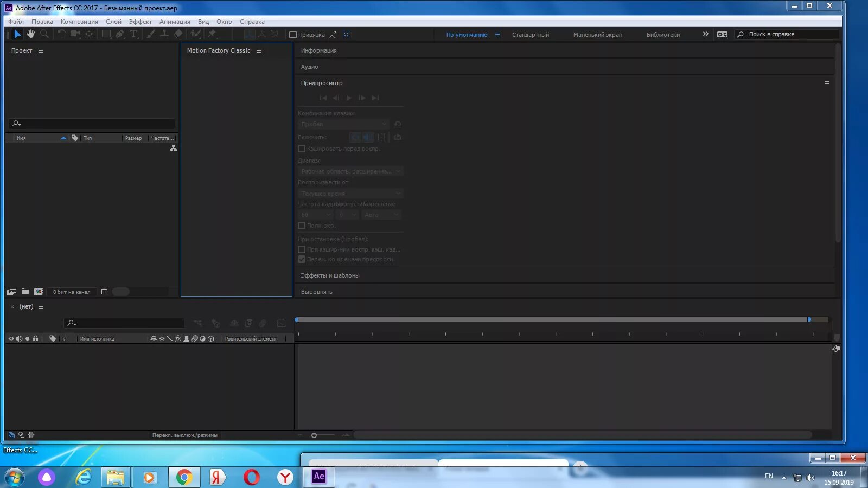Select the Horizontal Type tool
868x488 pixels.
click(133, 34)
